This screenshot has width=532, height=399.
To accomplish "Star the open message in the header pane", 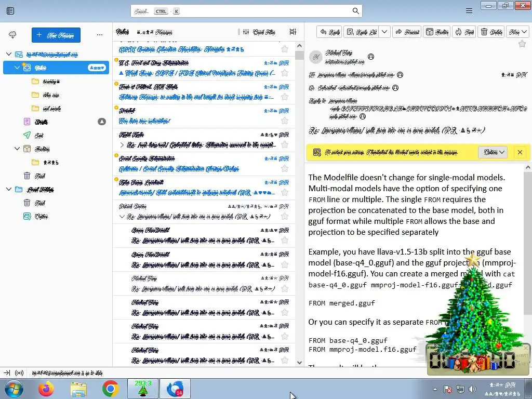I will [x=522, y=44].
